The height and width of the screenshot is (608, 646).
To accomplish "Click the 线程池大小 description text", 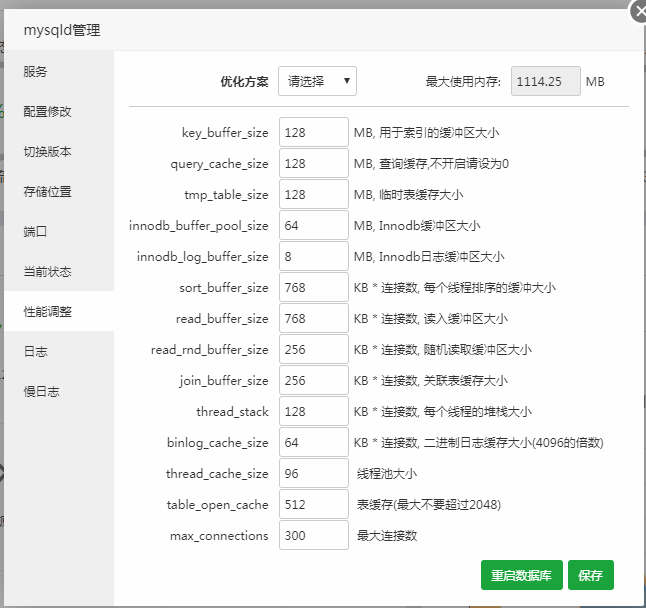I will coord(387,474).
